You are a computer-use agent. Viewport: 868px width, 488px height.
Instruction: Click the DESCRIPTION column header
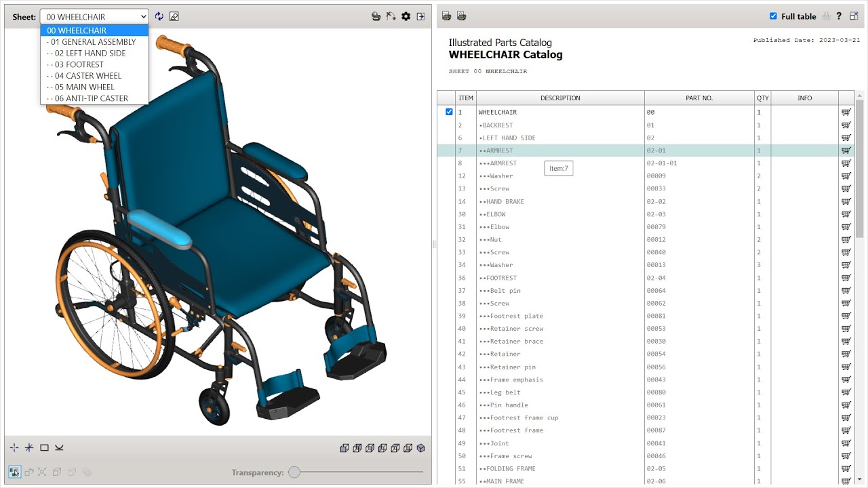[x=560, y=98]
